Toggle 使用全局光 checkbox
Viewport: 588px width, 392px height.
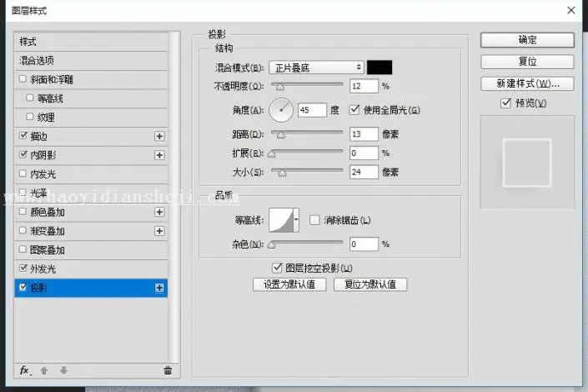pyautogui.click(x=354, y=109)
